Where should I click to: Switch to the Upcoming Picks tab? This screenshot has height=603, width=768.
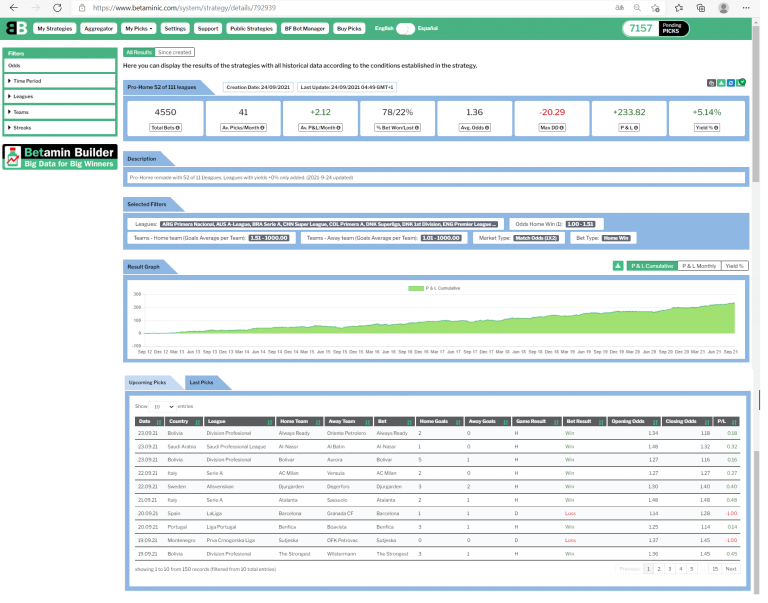(x=153, y=382)
